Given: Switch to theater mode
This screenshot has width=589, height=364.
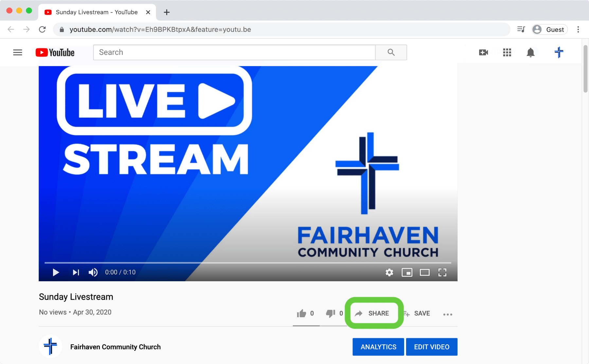Looking at the screenshot, I should (425, 272).
